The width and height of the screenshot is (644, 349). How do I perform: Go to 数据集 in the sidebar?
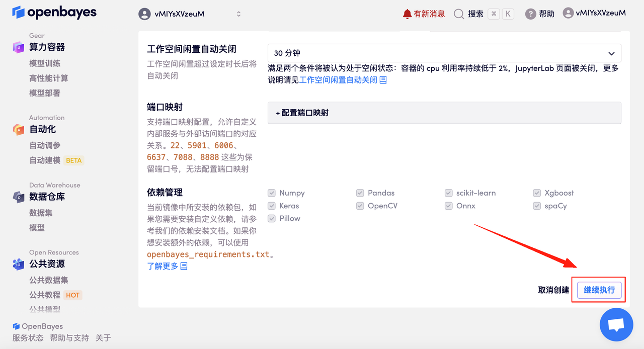pyautogui.click(x=41, y=213)
